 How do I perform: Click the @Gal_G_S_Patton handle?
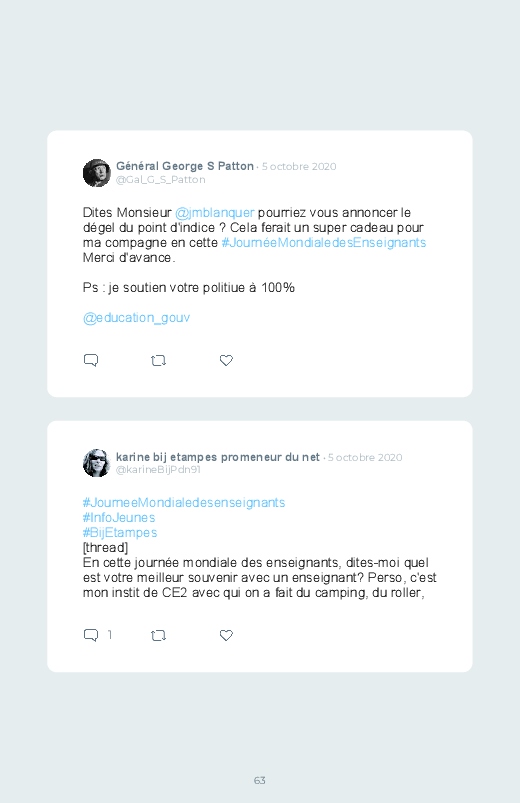coord(161,180)
